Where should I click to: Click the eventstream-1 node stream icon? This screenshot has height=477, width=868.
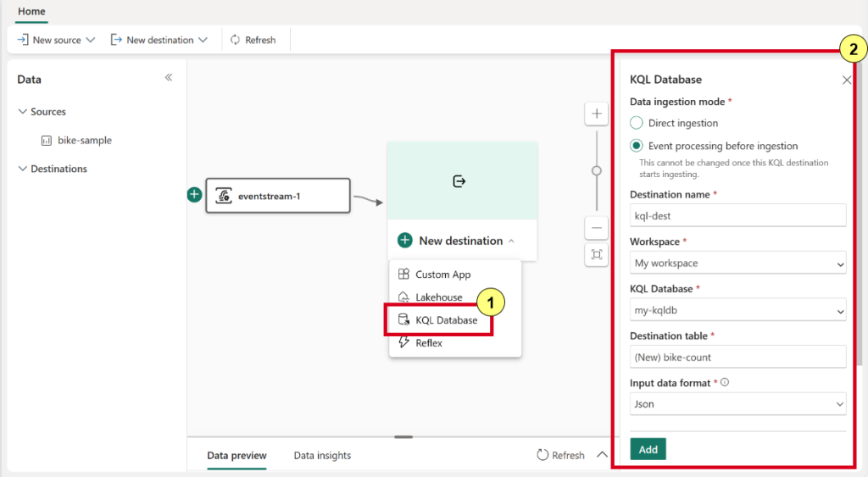coord(224,196)
